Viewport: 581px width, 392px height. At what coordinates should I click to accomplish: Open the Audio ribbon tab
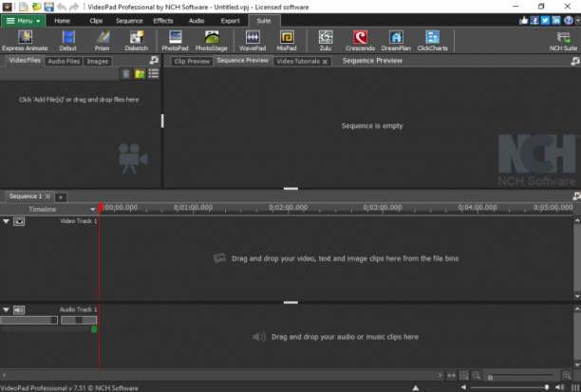196,21
